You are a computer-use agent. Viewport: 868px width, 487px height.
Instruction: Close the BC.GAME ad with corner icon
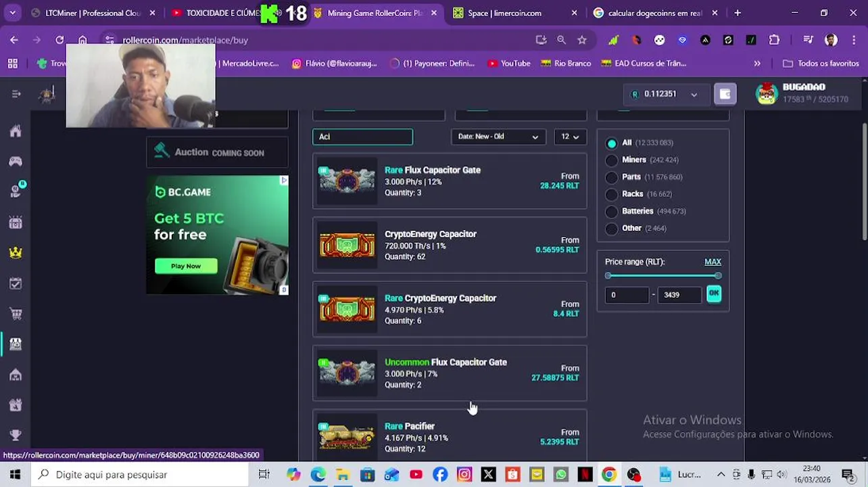(x=284, y=181)
